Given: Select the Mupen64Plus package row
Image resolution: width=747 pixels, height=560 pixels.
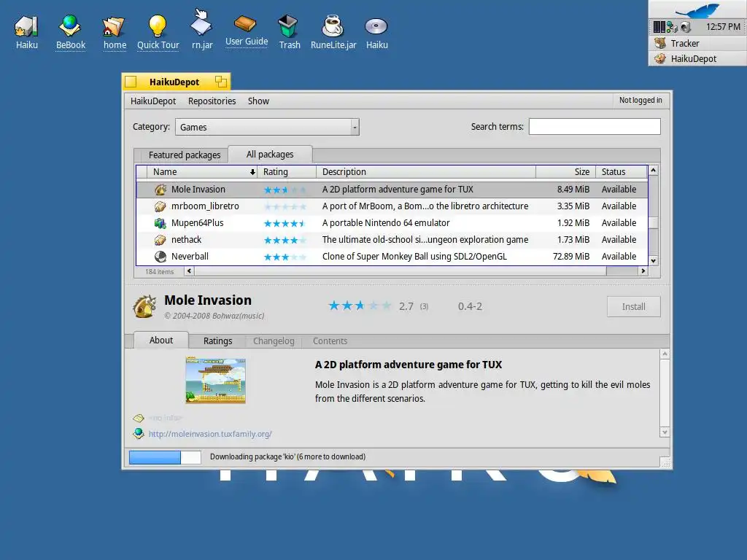Looking at the screenshot, I should [392, 223].
